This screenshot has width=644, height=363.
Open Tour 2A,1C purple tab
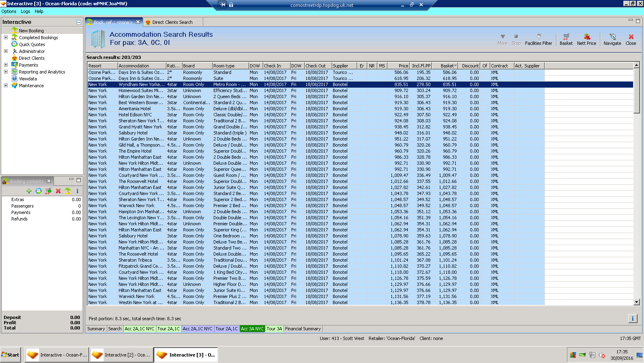coord(227,329)
